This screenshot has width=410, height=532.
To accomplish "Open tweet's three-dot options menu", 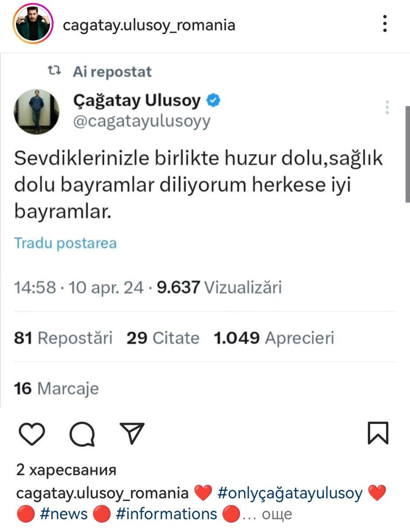I will (387, 107).
